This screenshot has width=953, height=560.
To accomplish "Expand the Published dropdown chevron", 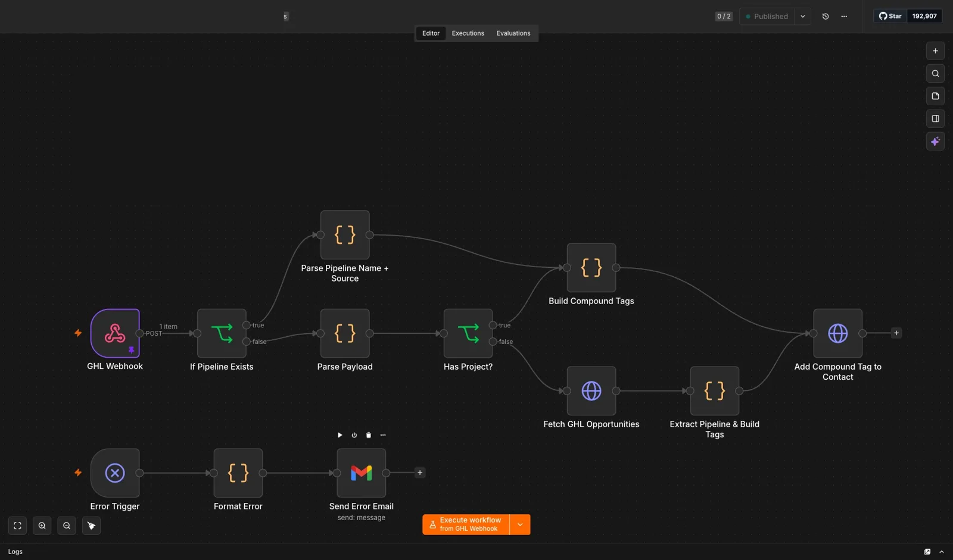I will 803,16.
